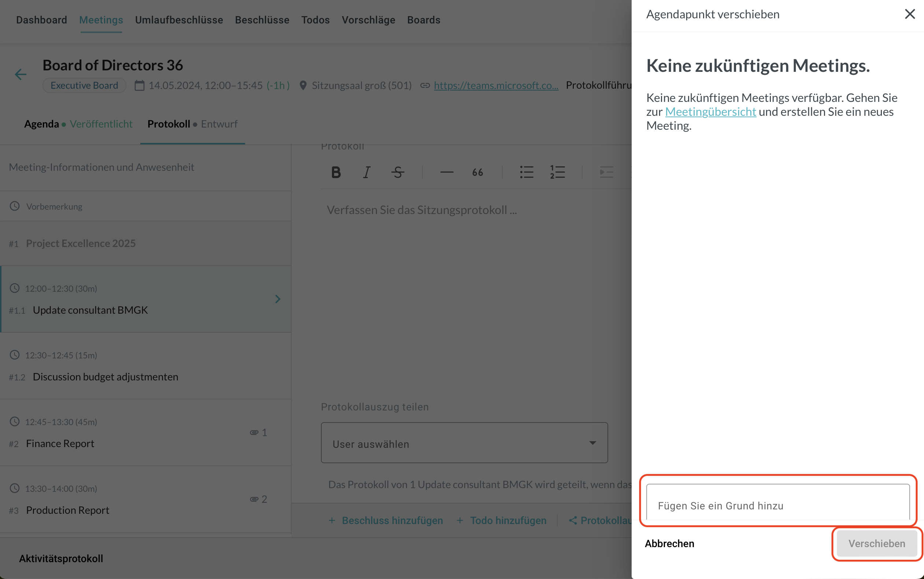Screen dimensions: 924x579
Task: Open the Beschlüsse navigation item
Action: pos(262,20)
